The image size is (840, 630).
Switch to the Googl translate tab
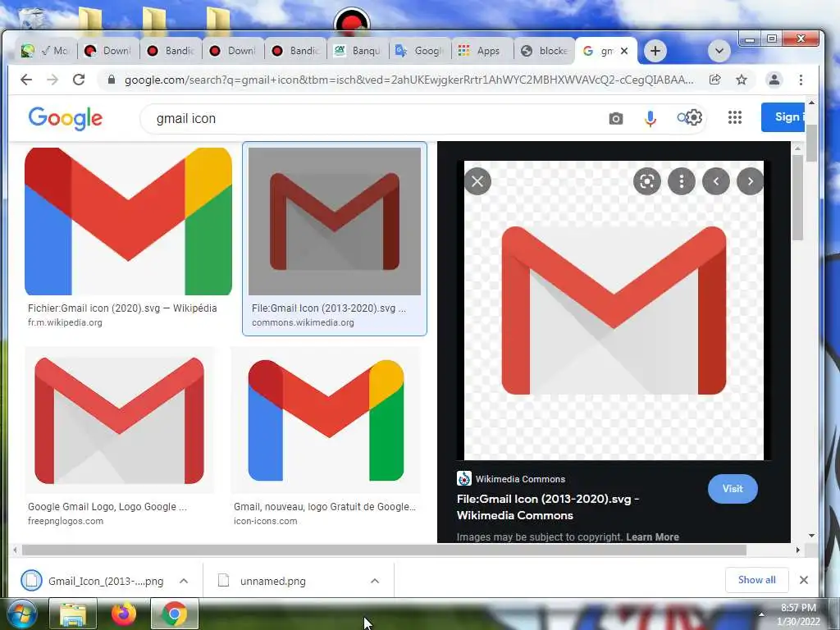coord(420,51)
